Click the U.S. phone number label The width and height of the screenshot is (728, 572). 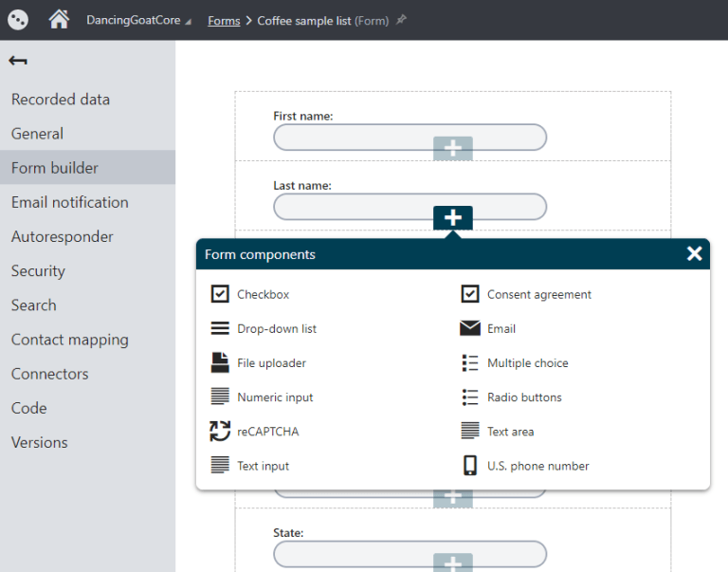pyautogui.click(x=538, y=466)
